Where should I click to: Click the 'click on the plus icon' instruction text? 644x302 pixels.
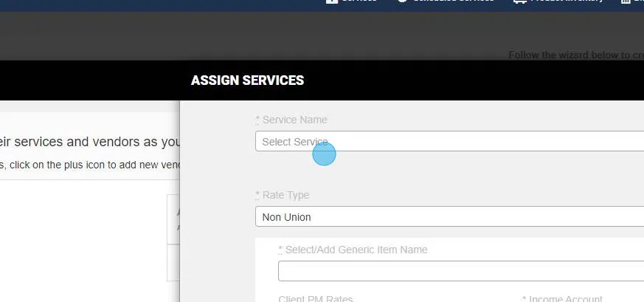click(89, 165)
